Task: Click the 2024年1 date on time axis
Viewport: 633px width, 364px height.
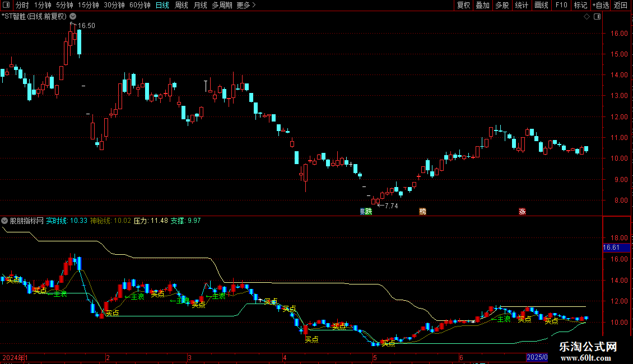Action: 15,357
